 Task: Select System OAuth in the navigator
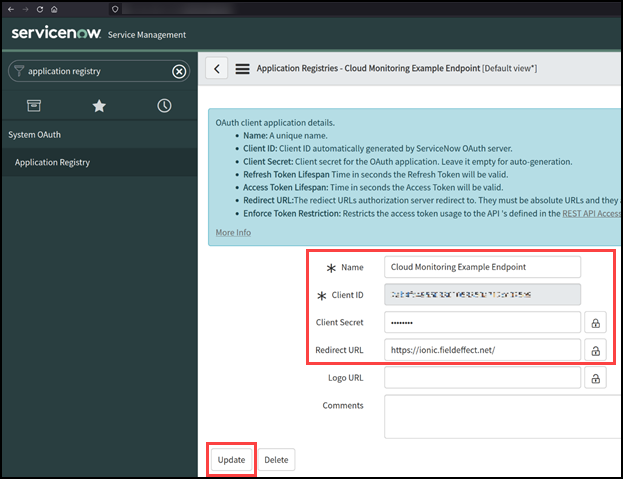[35, 135]
